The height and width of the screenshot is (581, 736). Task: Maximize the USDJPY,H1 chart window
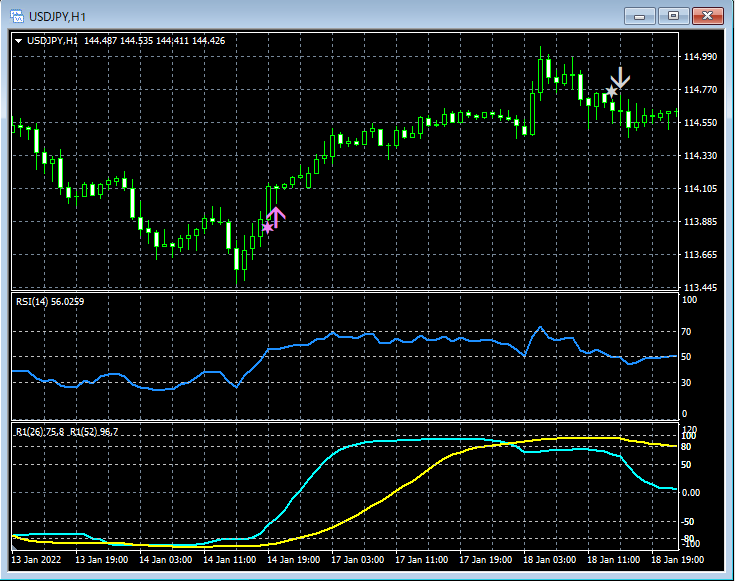click(673, 16)
